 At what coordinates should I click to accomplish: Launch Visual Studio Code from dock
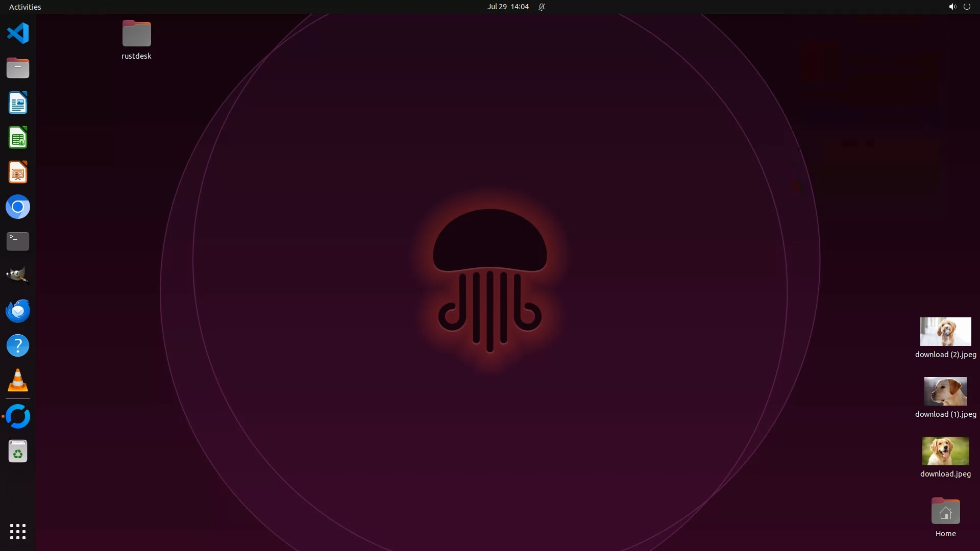18,34
